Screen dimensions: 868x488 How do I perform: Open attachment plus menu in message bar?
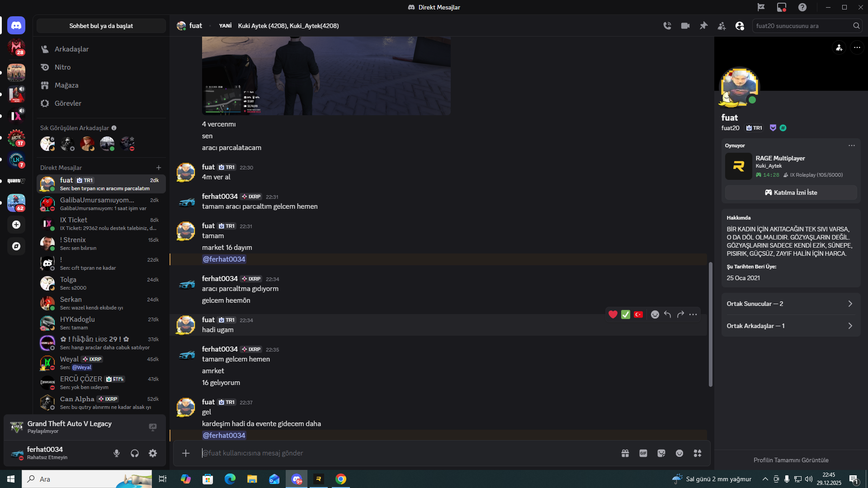[186, 453]
